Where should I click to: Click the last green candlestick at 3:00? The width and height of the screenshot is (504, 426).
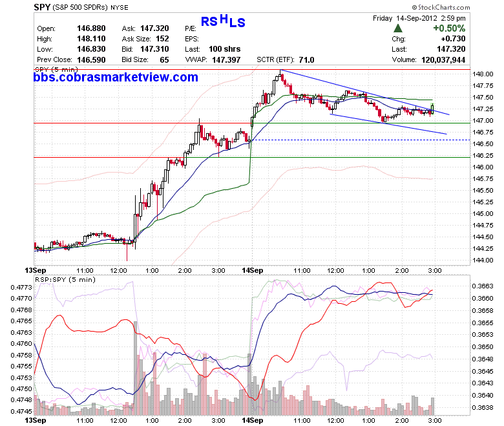[432, 109]
